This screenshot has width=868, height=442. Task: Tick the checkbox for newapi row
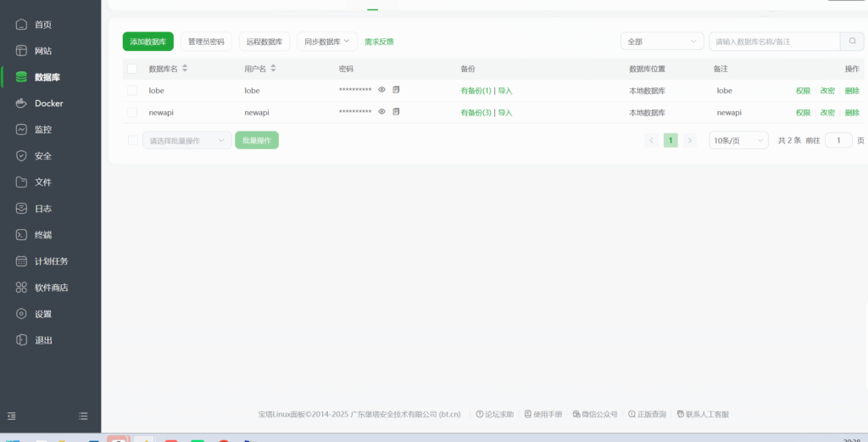[x=132, y=112]
